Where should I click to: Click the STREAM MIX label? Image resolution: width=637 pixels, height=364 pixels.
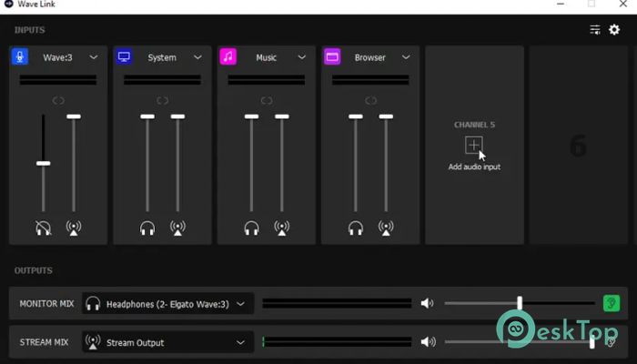(x=44, y=342)
